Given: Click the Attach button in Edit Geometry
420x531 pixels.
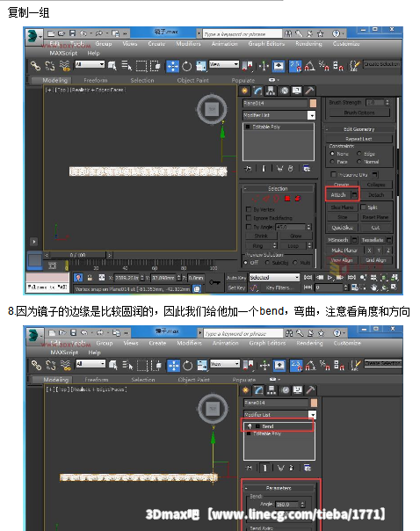Looking at the screenshot, I should [x=338, y=194].
